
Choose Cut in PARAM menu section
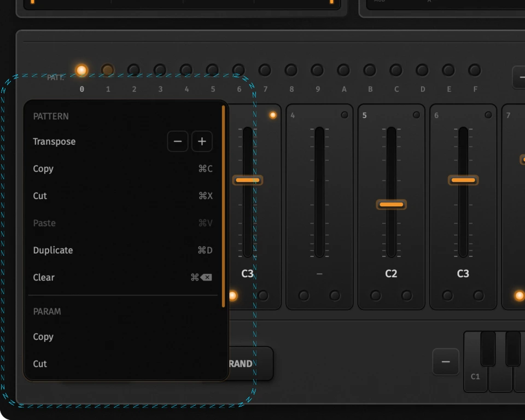[x=123, y=364]
